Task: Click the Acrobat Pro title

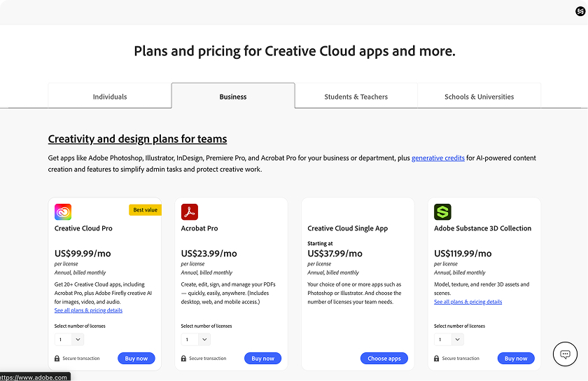Action: (x=199, y=228)
